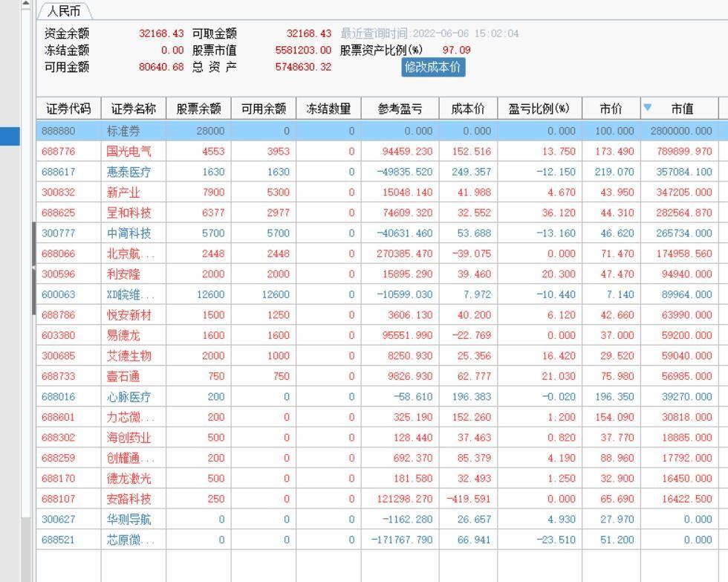Select stock 壹石通

123,376
